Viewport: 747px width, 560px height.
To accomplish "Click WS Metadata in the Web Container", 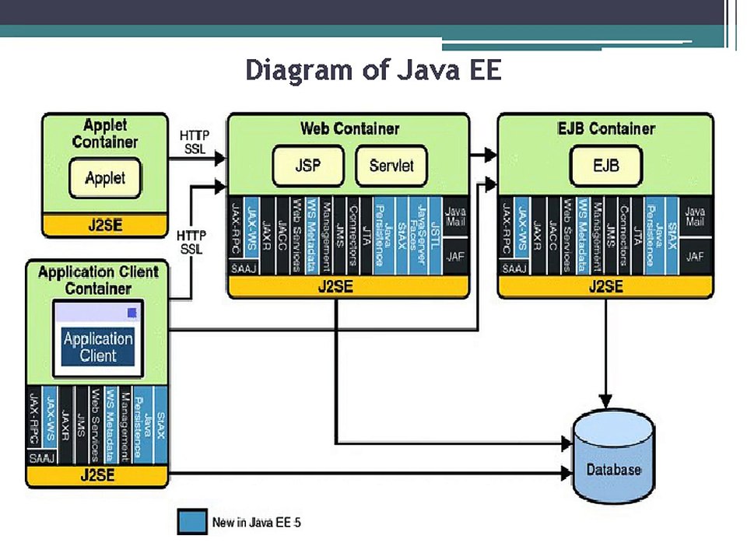I will pos(311,235).
